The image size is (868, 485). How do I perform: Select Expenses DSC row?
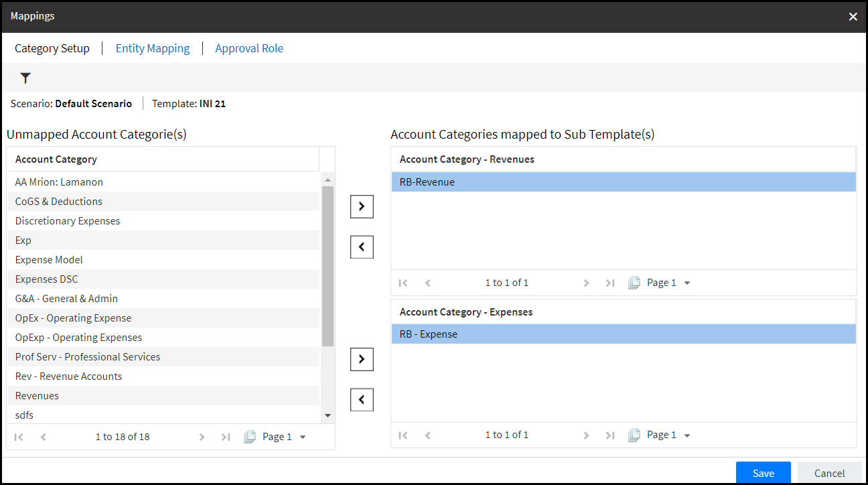[163, 279]
